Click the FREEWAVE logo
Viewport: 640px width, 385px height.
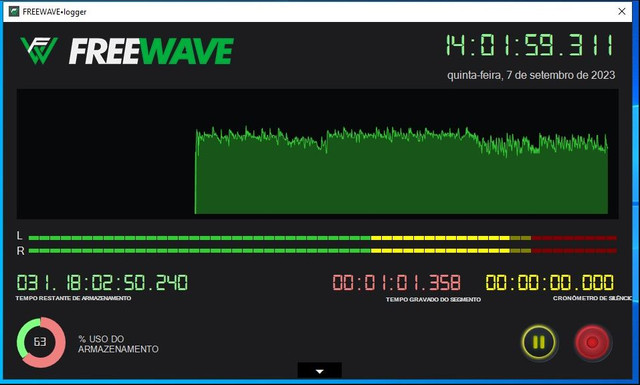tap(127, 51)
